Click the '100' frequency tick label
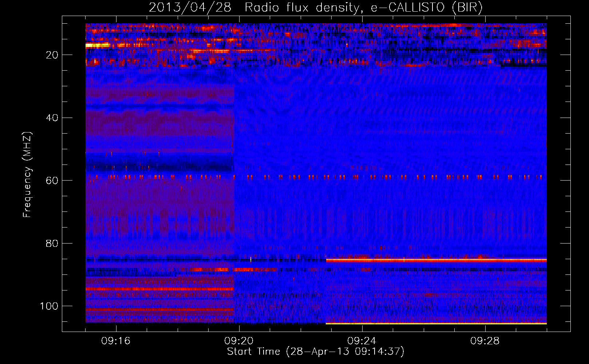This screenshot has width=589, height=364. [49, 306]
